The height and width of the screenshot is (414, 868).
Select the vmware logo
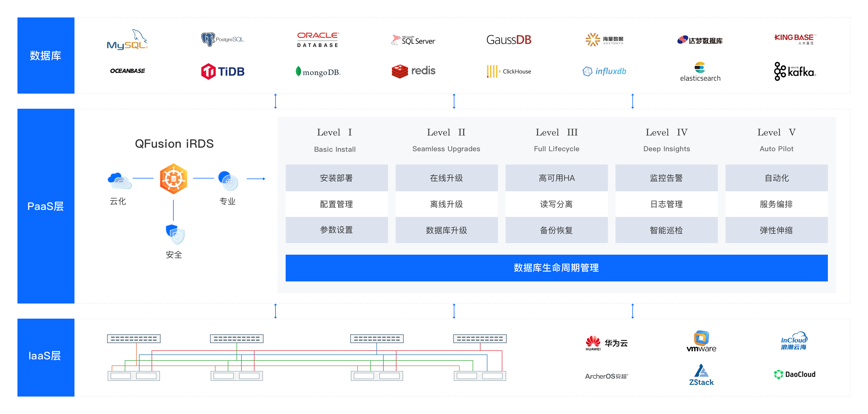coord(702,341)
